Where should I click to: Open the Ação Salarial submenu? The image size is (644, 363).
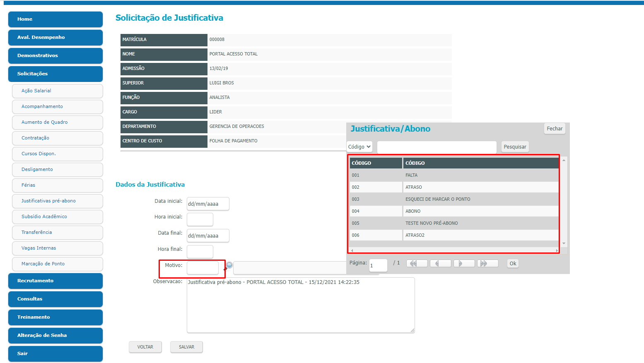[x=58, y=91]
